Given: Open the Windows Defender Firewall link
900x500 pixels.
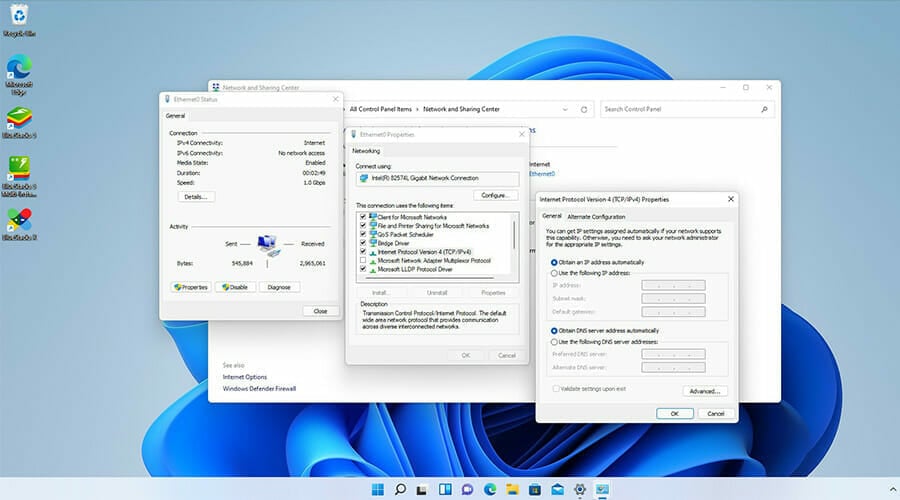Looking at the screenshot, I should pyautogui.click(x=259, y=389).
